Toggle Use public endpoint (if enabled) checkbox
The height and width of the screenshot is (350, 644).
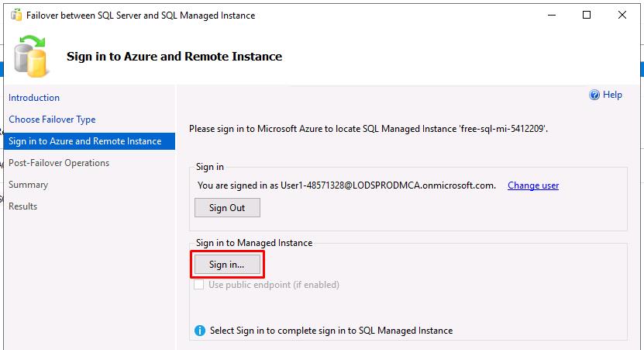[x=199, y=285]
